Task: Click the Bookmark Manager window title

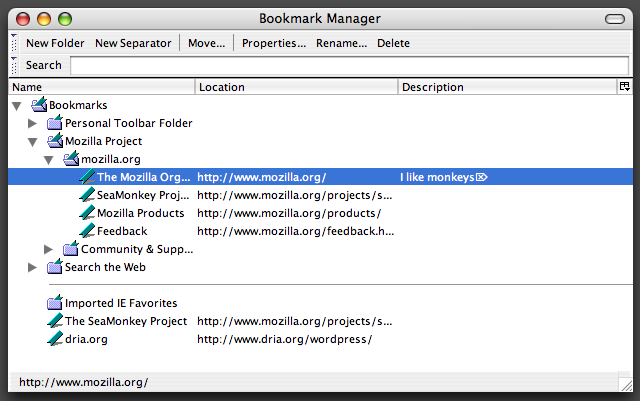Action: pos(320,18)
